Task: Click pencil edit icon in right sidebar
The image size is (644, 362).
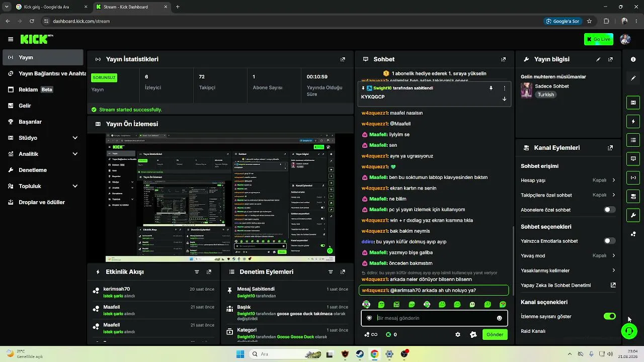Action: tap(633, 78)
